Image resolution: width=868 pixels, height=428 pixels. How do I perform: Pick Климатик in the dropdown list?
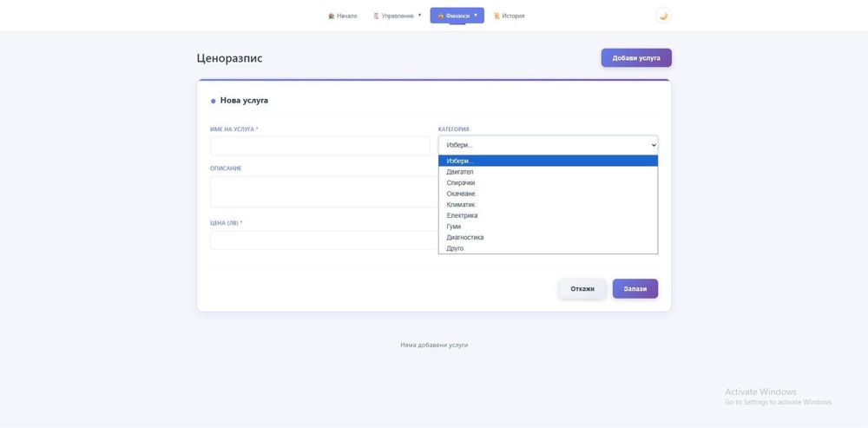click(461, 205)
